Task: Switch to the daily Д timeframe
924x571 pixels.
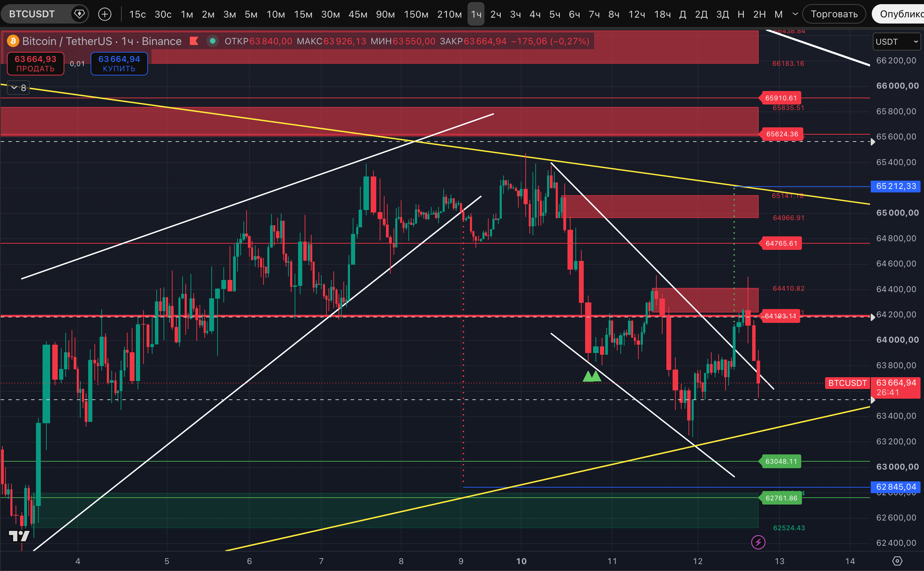Action: tap(683, 14)
